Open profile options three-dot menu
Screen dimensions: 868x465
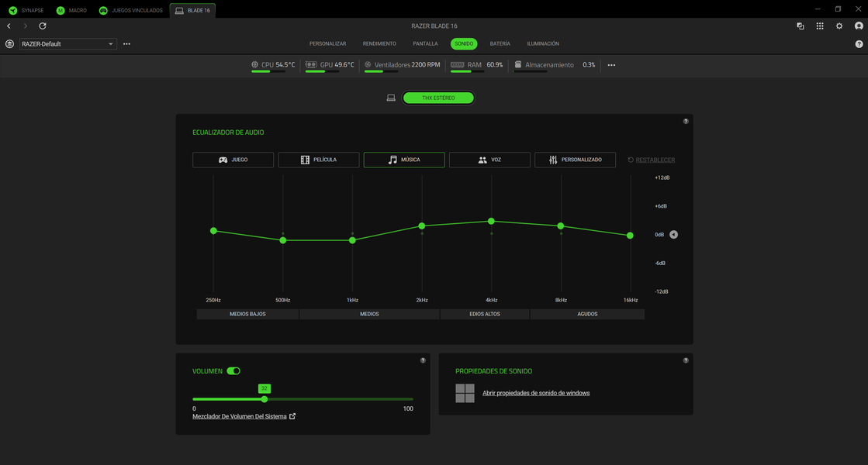(x=126, y=43)
